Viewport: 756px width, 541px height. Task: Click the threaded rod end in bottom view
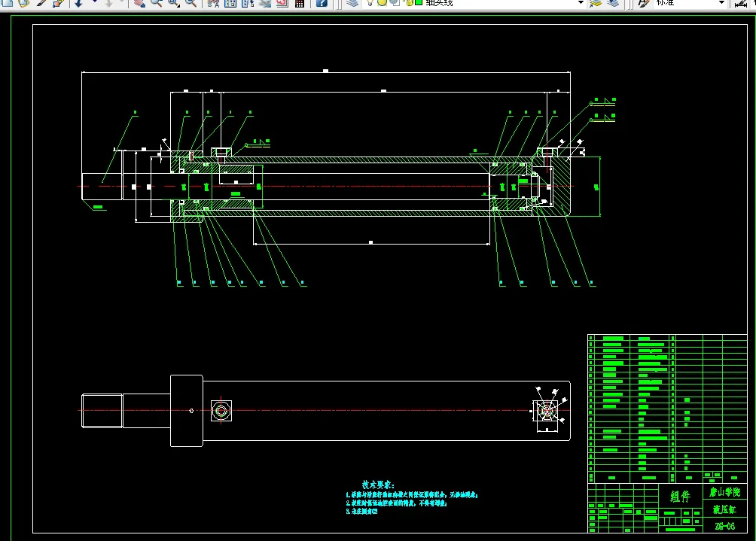(x=102, y=410)
